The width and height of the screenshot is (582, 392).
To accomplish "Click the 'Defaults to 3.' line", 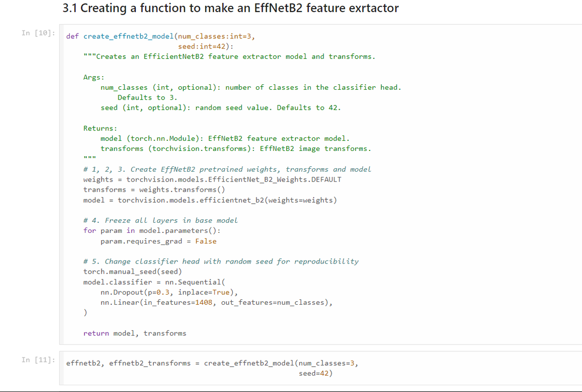I will click(147, 98).
